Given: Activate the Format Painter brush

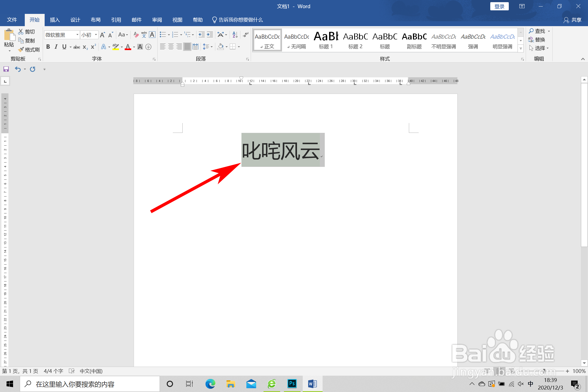Looking at the screenshot, I should point(21,50).
